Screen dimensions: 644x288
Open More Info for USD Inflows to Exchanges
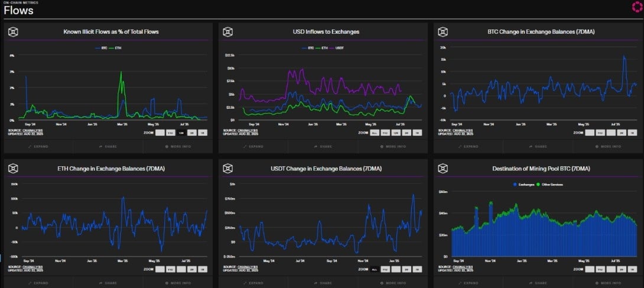point(393,146)
